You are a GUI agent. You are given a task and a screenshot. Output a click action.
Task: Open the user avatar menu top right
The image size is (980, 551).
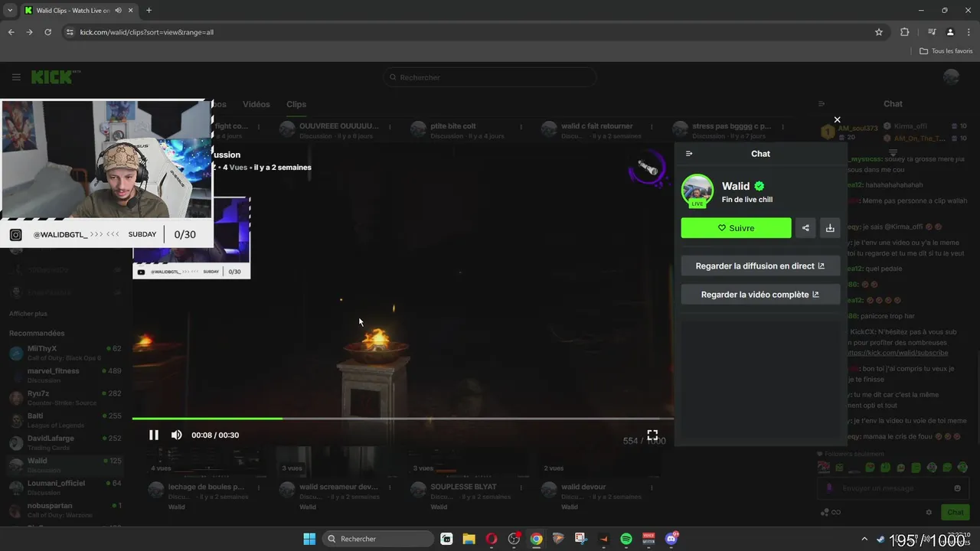[x=952, y=77]
